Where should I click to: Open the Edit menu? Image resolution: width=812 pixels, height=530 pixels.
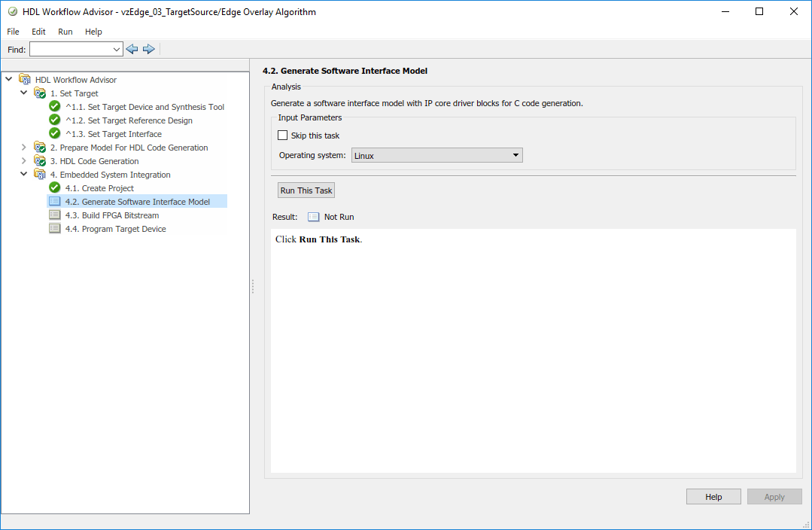pyautogui.click(x=38, y=32)
